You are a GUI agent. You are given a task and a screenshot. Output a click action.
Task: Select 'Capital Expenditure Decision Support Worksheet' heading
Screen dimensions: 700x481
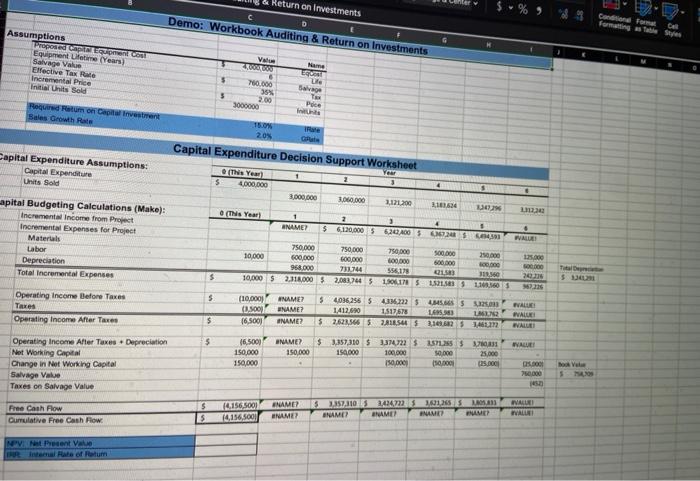pyautogui.click(x=295, y=157)
